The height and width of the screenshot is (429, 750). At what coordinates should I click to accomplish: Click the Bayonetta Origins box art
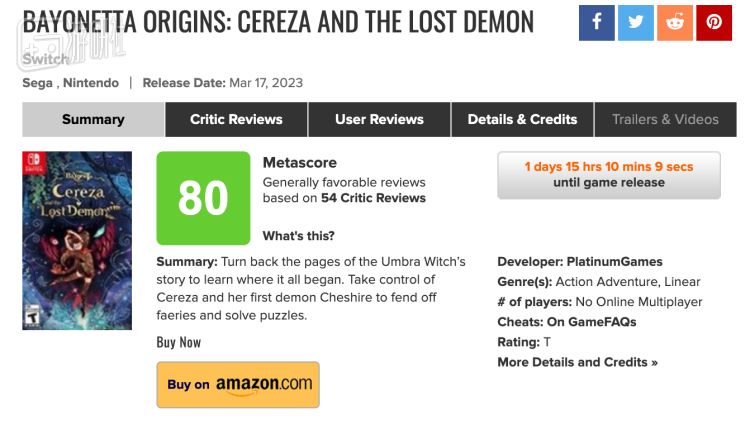[x=77, y=240]
